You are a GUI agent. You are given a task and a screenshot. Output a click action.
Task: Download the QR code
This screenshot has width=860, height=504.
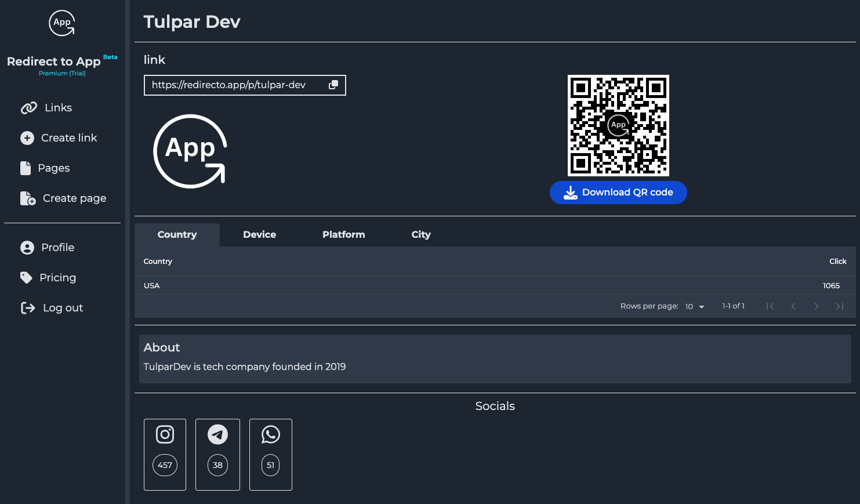click(x=618, y=193)
